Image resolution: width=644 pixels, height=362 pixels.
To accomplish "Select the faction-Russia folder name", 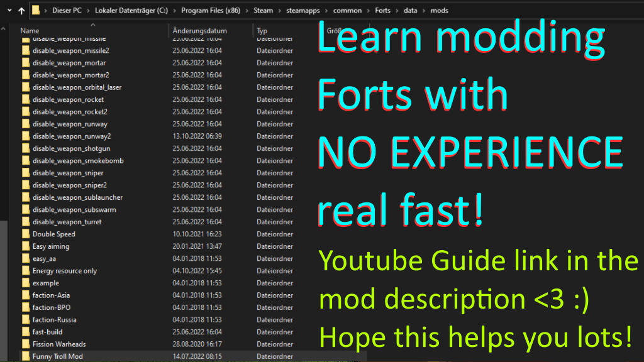I will click(54, 320).
